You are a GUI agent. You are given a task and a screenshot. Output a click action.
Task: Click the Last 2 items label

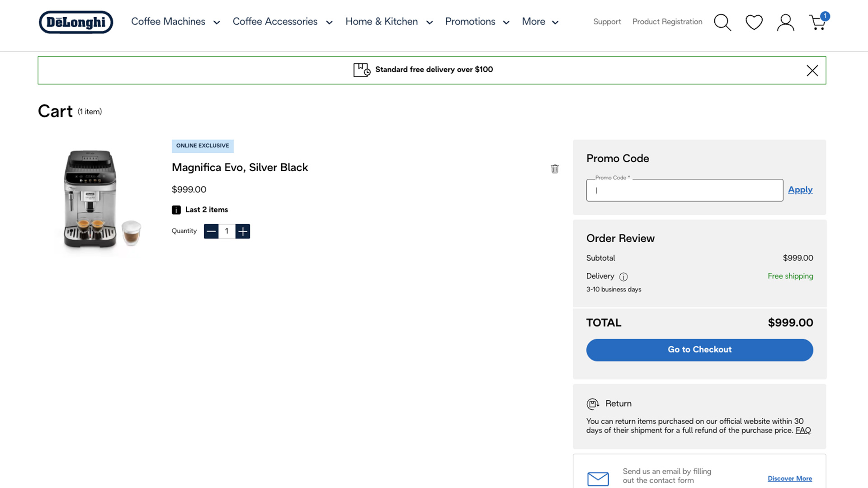207,210
